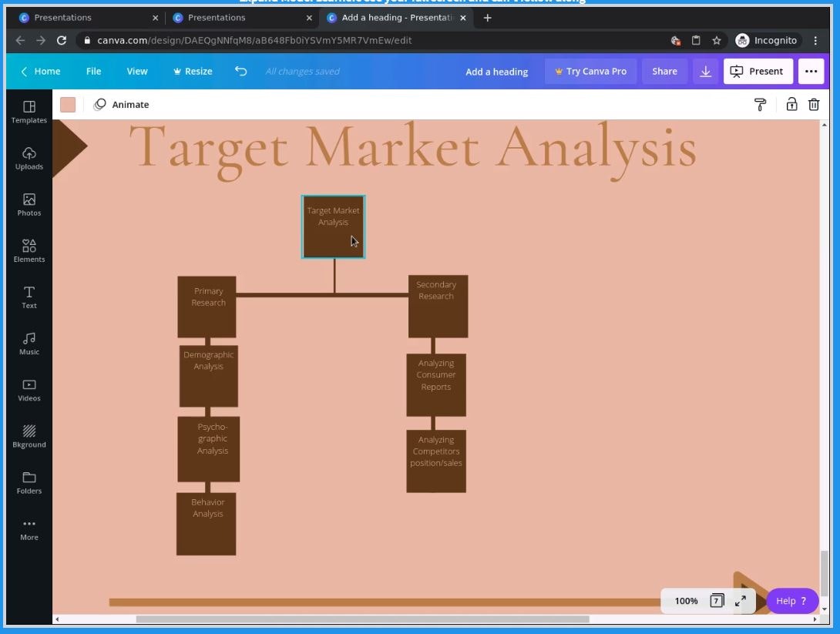Image resolution: width=840 pixels, height=634 pixels.
Task: Go back with browser back arrow
Action: (20, 40)
